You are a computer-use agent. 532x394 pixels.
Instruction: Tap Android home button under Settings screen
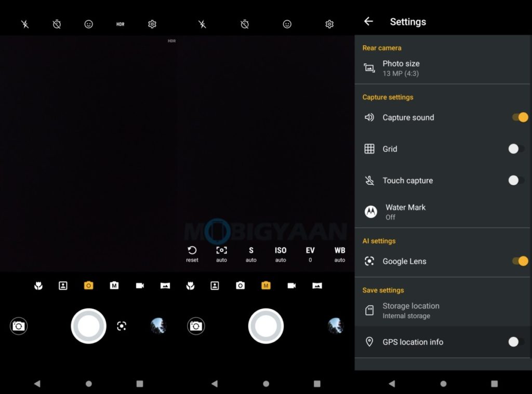point(443,384)
